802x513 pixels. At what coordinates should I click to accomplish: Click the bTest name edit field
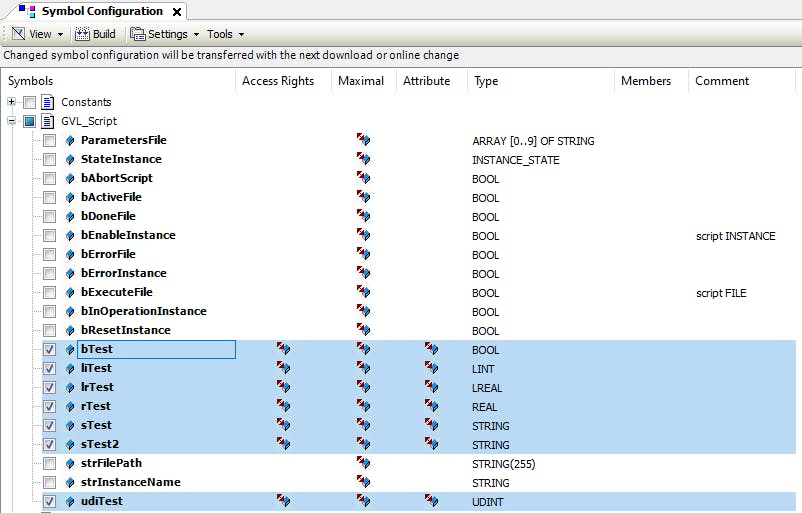pyautogui.click(x=157, y=349)
